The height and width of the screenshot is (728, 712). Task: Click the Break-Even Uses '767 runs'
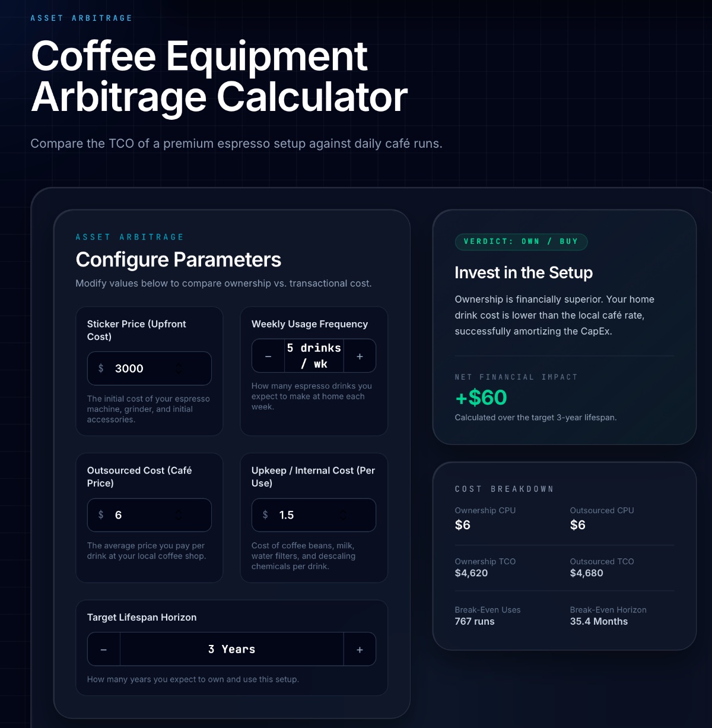[475, 622]
